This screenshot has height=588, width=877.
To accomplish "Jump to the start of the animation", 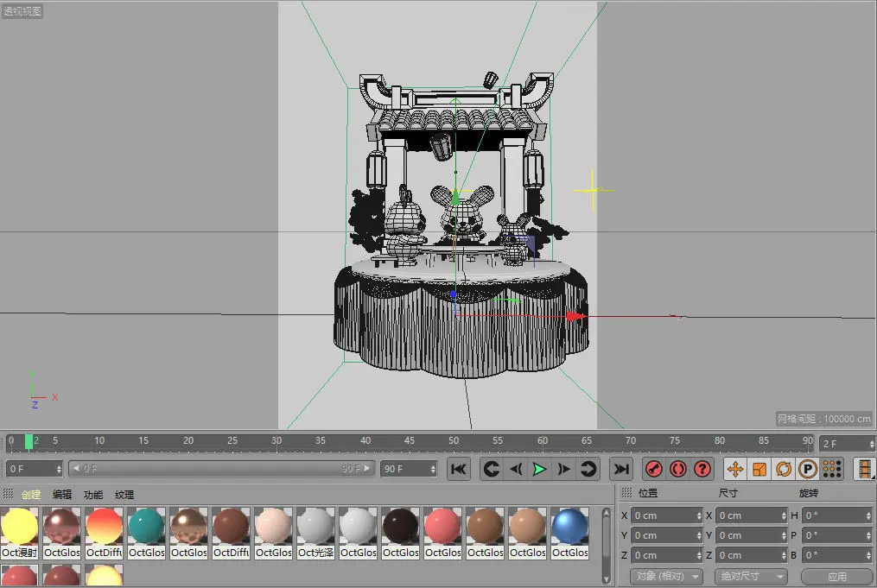I will [458, 469].
